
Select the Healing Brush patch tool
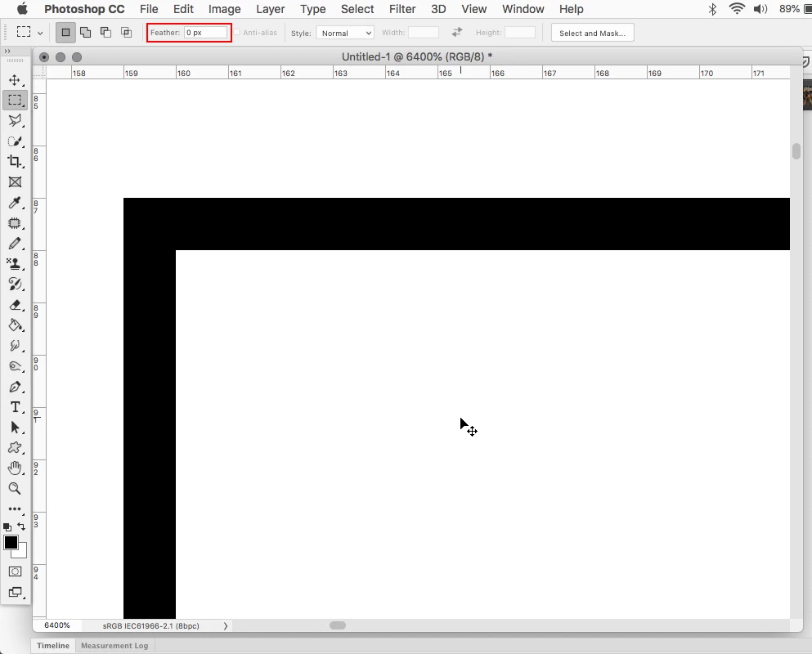[x=15, y=223]
